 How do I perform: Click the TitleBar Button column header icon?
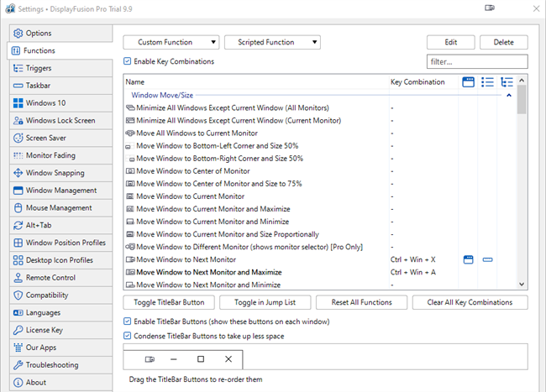tap(469, 82)
